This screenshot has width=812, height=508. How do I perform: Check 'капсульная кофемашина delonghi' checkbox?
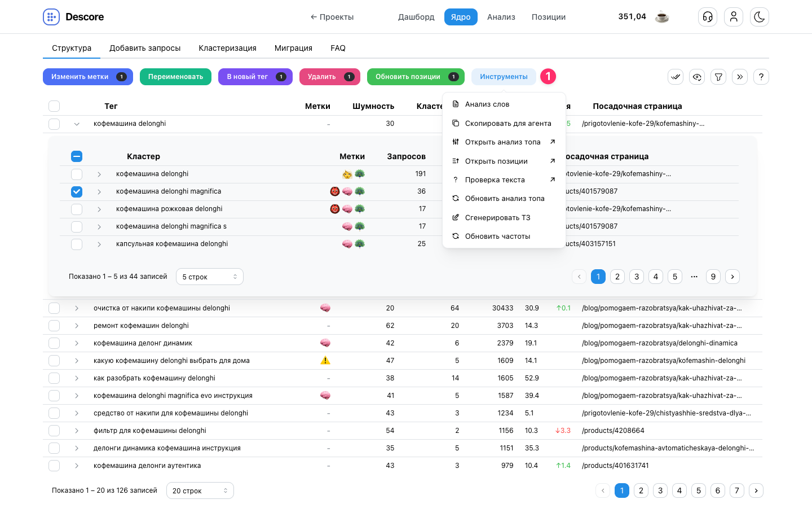pos(77,244)
